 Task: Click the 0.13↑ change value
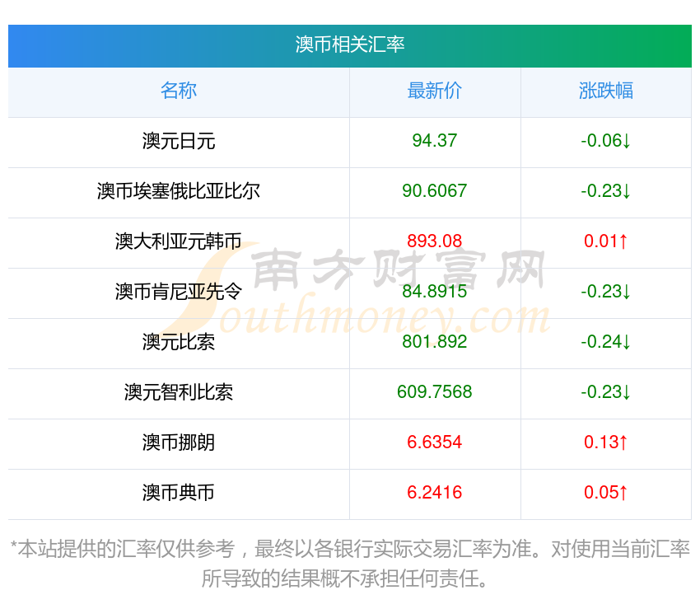pyautogui.click(x=606, y=442)
